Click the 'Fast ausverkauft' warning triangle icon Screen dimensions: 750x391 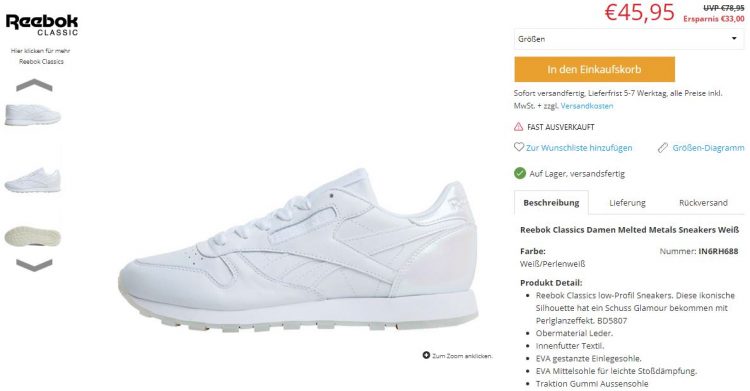tap(518, 127)
